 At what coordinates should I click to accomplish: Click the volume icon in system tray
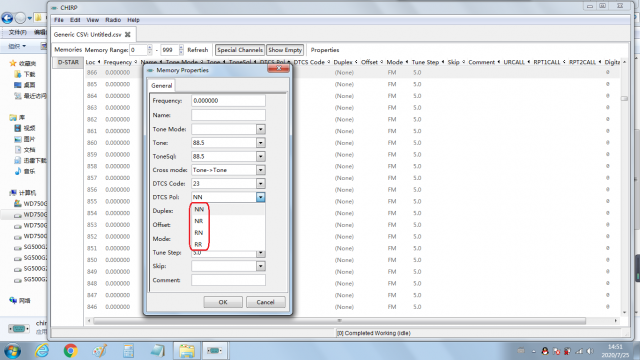click(590, 351)
